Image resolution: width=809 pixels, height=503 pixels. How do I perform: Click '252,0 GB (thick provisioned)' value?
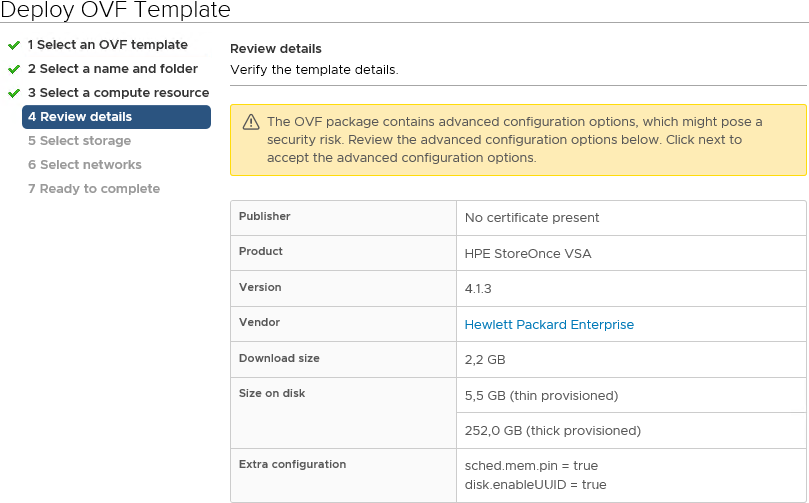tap(553, 431)
